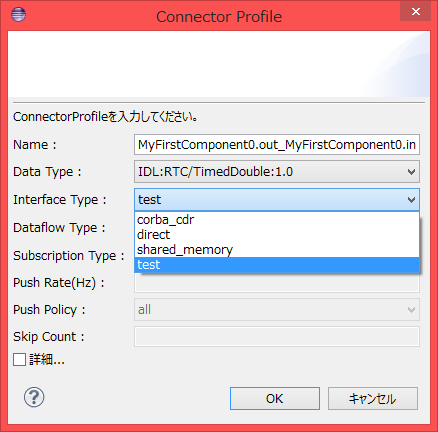
Task: Choose direct from the interface list
Action: 277,235
